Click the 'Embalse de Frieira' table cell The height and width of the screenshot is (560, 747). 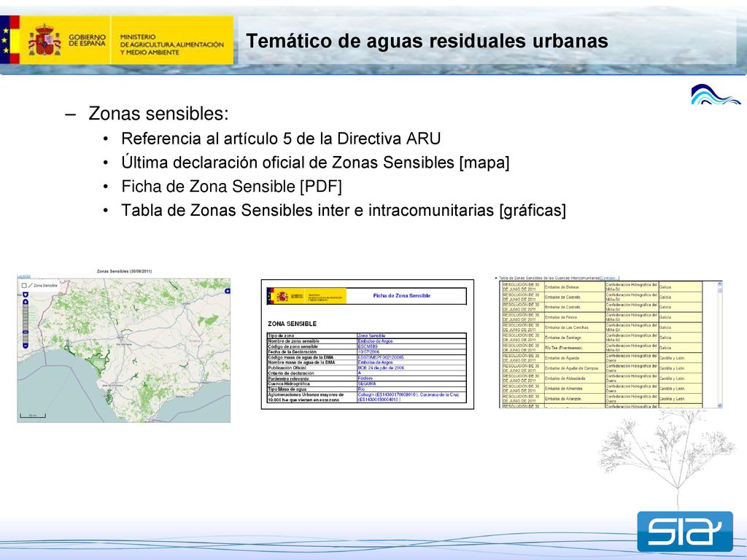[x=575, y=317]
